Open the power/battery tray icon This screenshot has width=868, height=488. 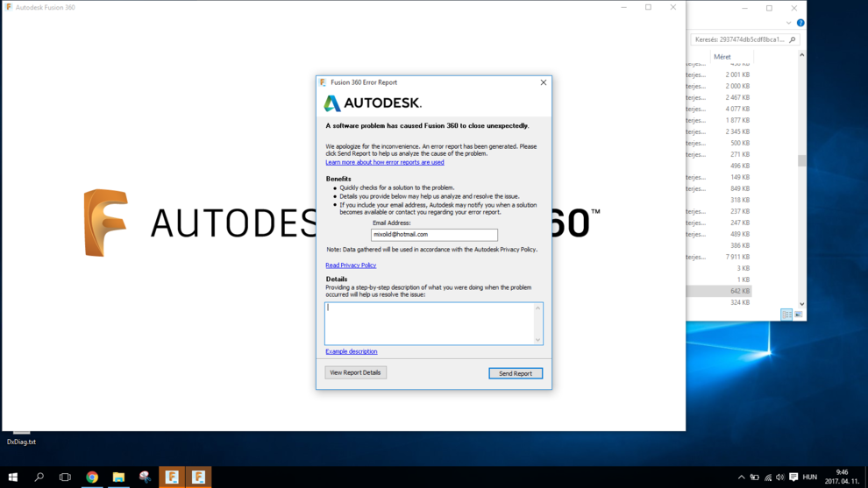pos(755,477)
